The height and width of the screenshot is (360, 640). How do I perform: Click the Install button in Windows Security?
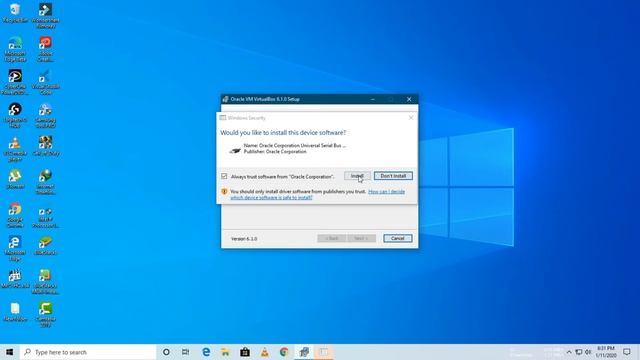click(357, 176)
